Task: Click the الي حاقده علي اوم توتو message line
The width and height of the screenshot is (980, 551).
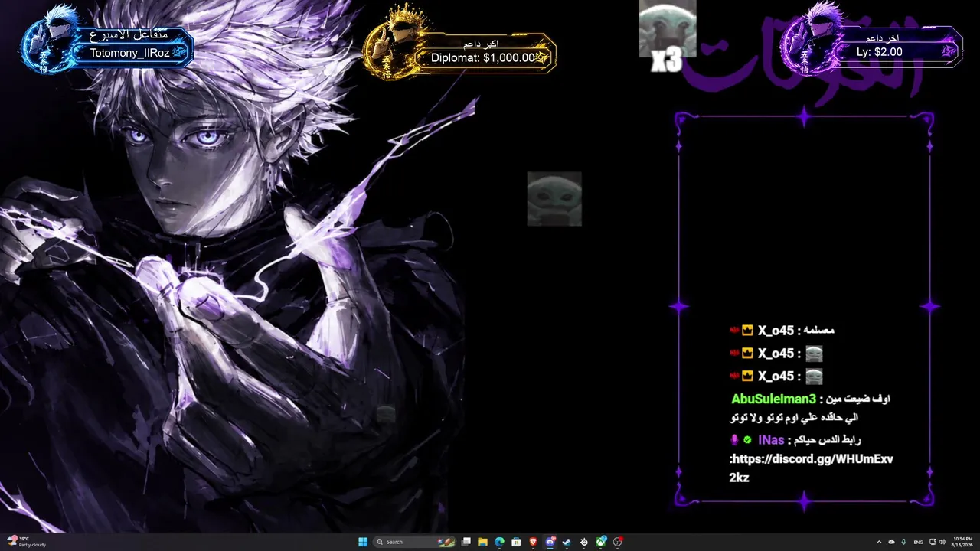Action: point(794,418)
